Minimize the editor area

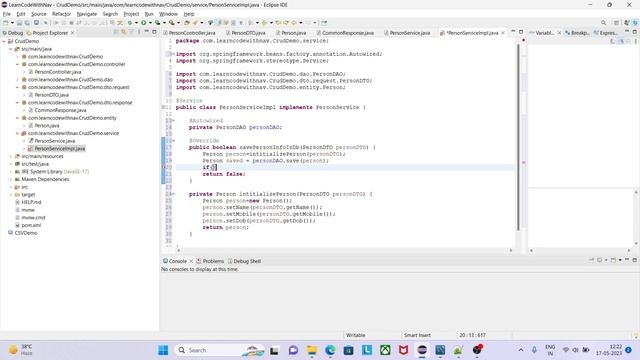513,32
